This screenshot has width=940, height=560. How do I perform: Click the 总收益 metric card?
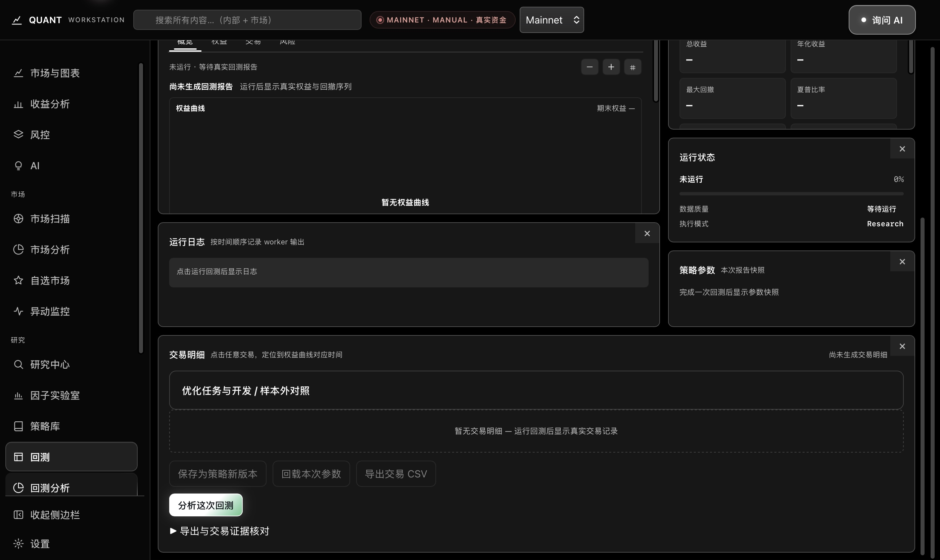point(733,56)
